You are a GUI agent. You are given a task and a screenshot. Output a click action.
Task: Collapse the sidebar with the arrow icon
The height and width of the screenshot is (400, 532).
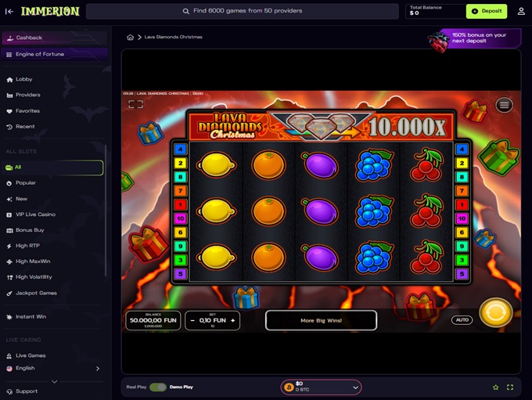[x=9, y=12]
